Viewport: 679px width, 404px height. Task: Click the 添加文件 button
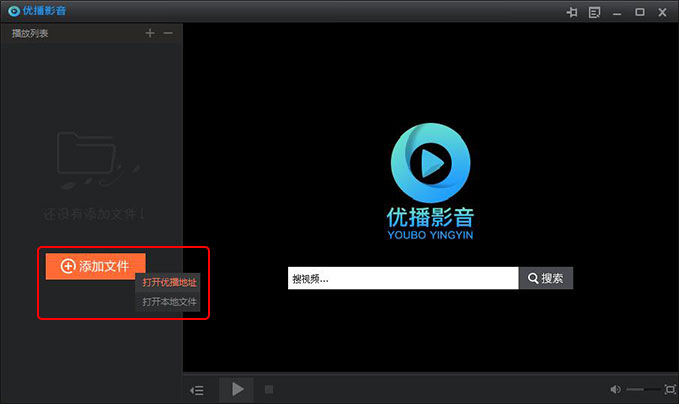[x=96, y=266]
